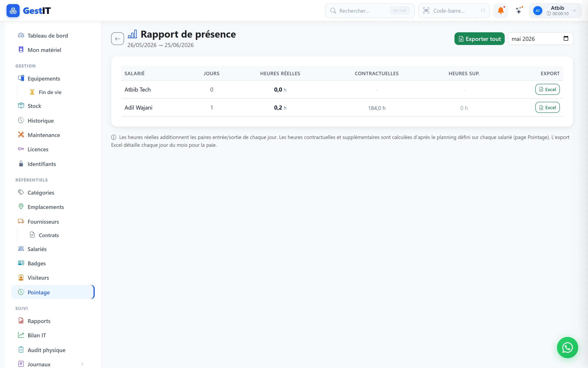Open Visiteurs page
Viewport: 588px width, 368px height.
[53, 278]
